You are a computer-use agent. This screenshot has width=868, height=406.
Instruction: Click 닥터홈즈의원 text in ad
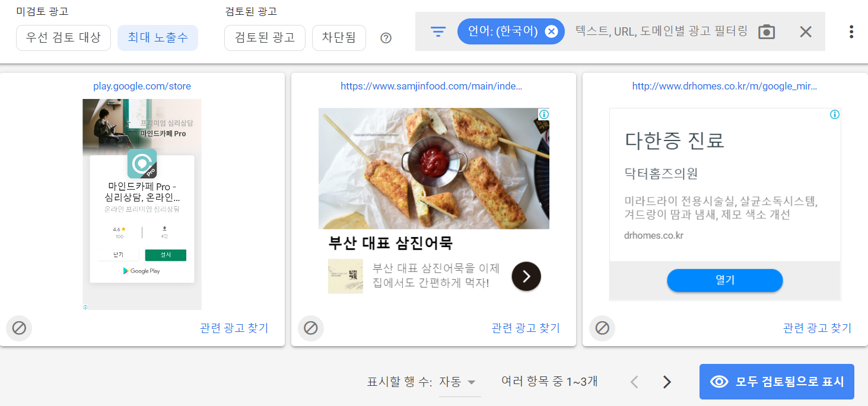(x=661, y=174)
